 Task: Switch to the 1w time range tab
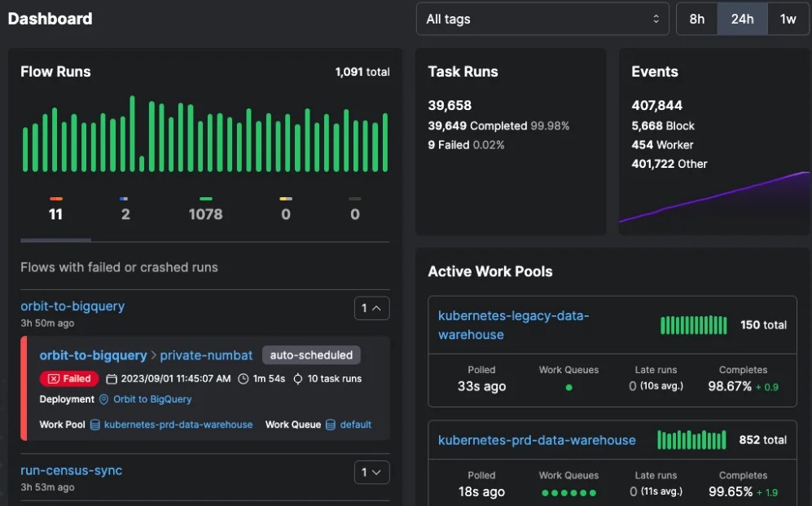788,18
